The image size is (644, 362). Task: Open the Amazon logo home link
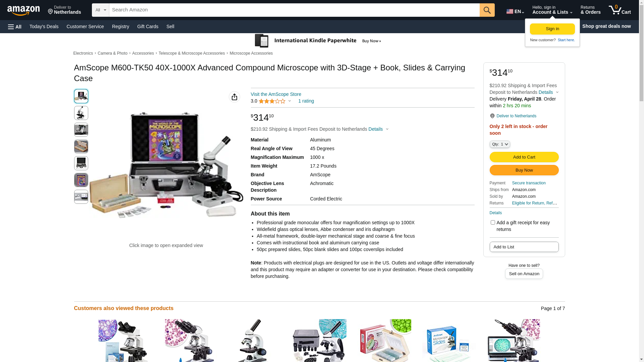click(x=23, y=10)
